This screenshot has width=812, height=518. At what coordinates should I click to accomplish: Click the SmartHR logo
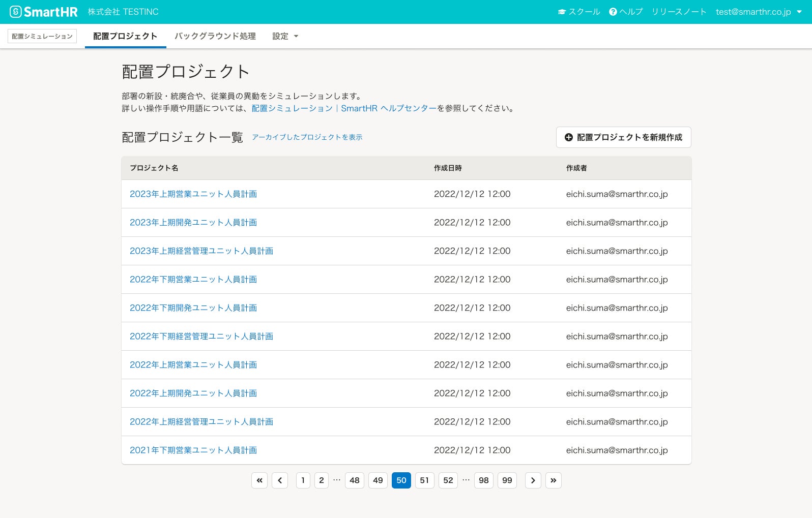[44, 12]
